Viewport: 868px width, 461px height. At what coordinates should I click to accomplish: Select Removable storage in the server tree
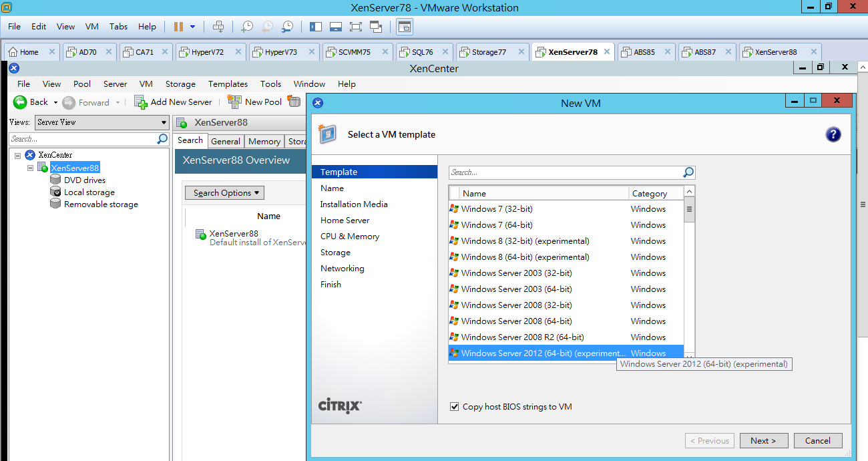101,204
